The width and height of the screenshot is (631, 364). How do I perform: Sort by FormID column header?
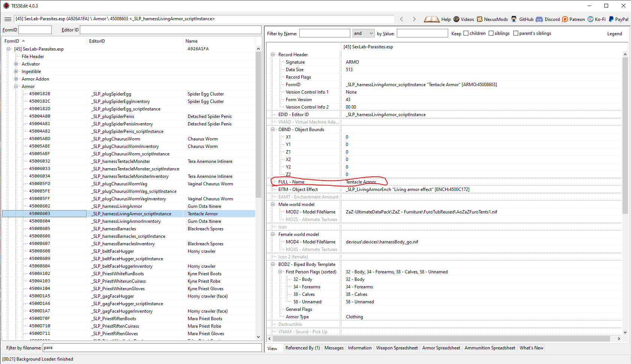point(44,41)
